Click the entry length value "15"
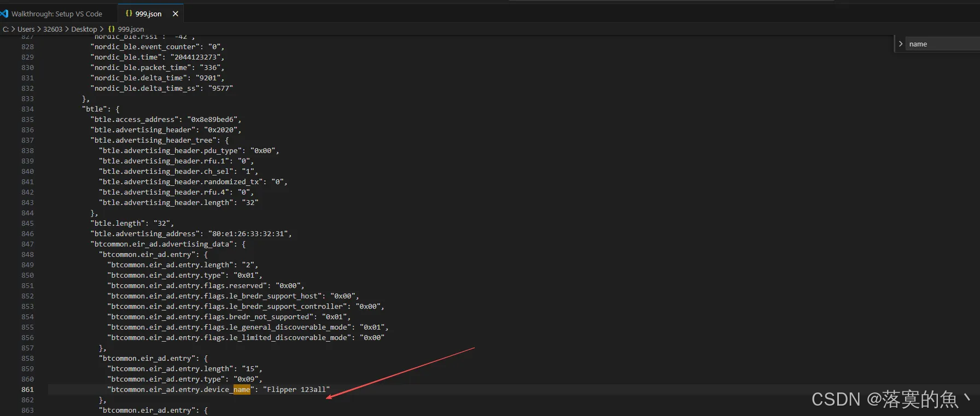The width and height of the screenshot is (980, 416). [x=250, y=368]
